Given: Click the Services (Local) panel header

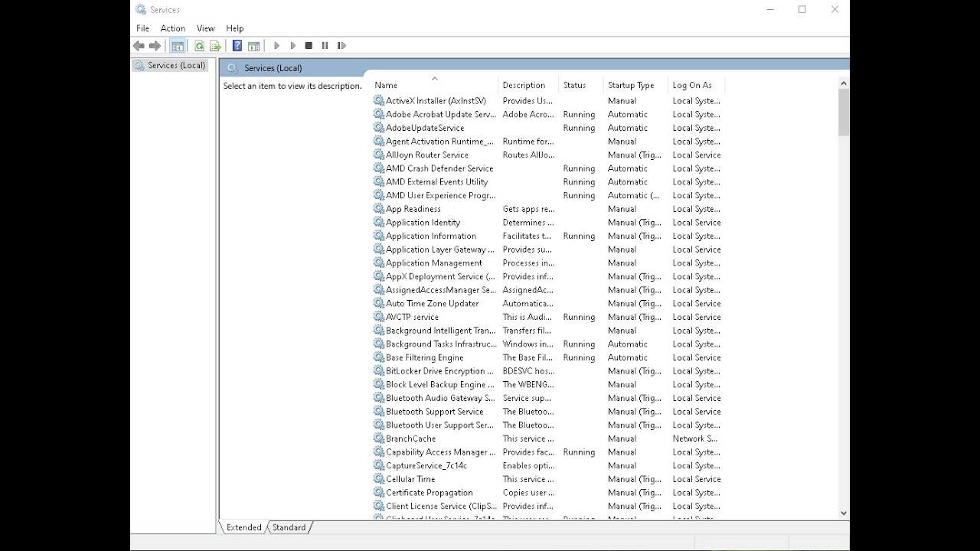Looking at the screenshot, I should pos(534,68).
